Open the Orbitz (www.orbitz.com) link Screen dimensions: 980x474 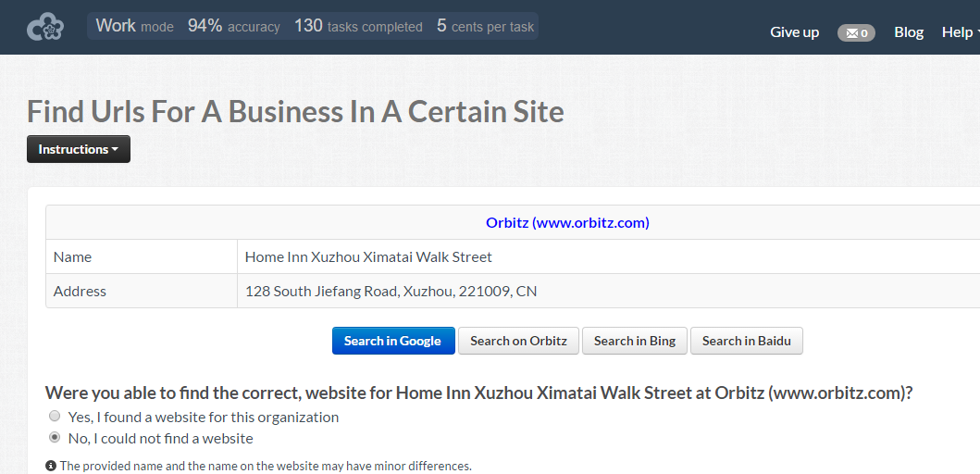567,222
